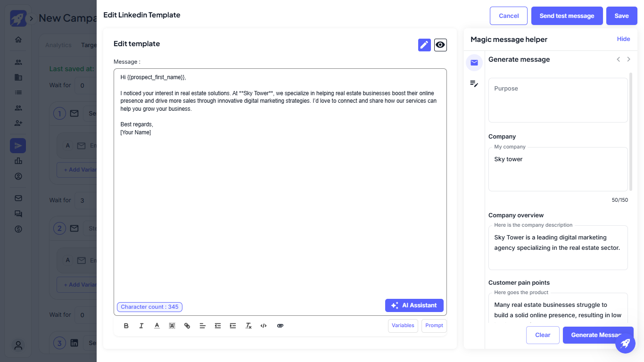The height and width of the screenshot is (362, 644).
Task: Open code view in editor toolbar
Action: pyautogui.click(x=264, y=326)
